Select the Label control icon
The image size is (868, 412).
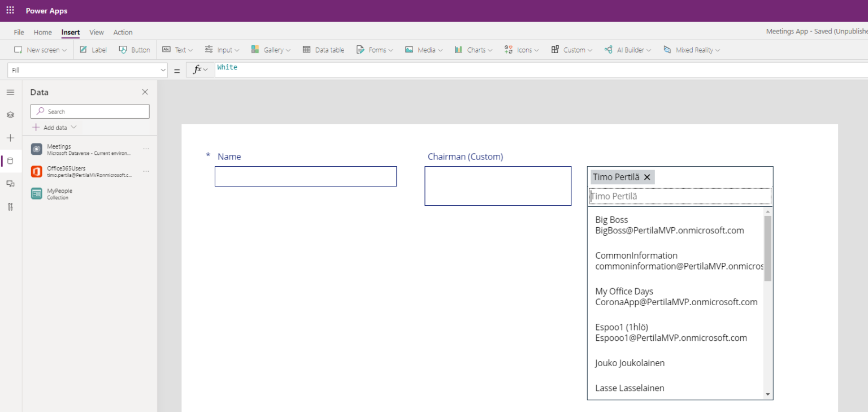pyautogui.click(x=92, y=50)
